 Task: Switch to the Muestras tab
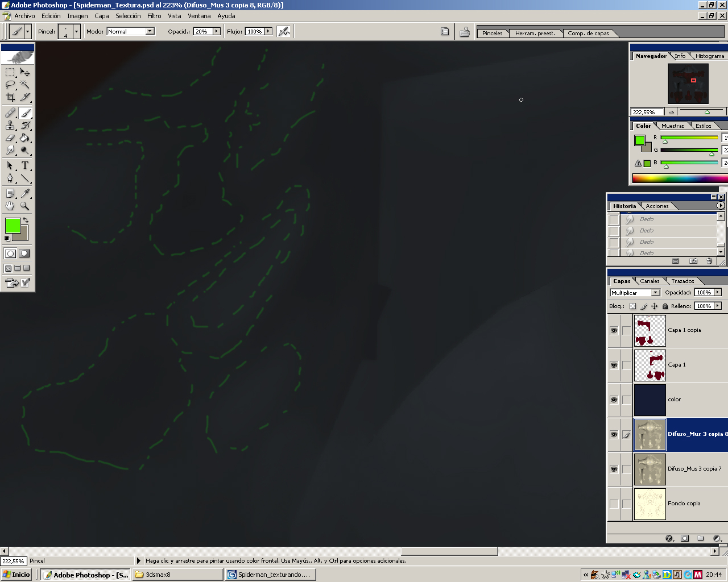click(673, 126)
